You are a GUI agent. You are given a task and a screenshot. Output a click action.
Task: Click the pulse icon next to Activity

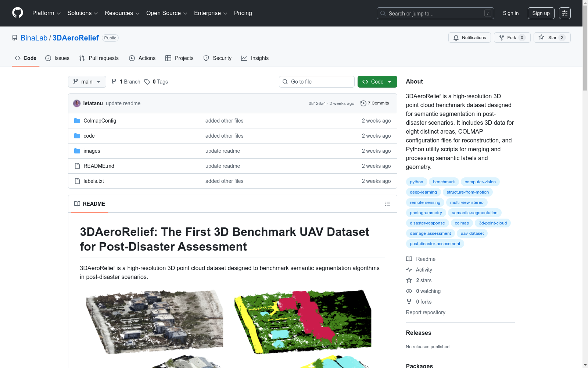click(409, 270)
